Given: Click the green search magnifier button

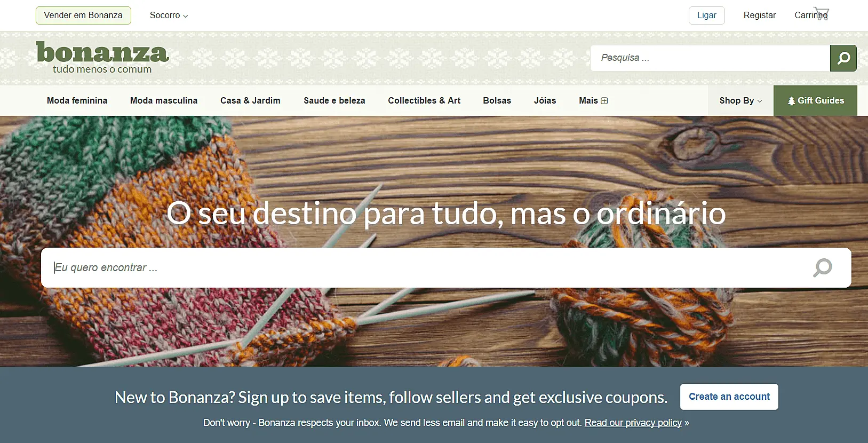Looking at the screenshot, I should click(x=843, y=58).
